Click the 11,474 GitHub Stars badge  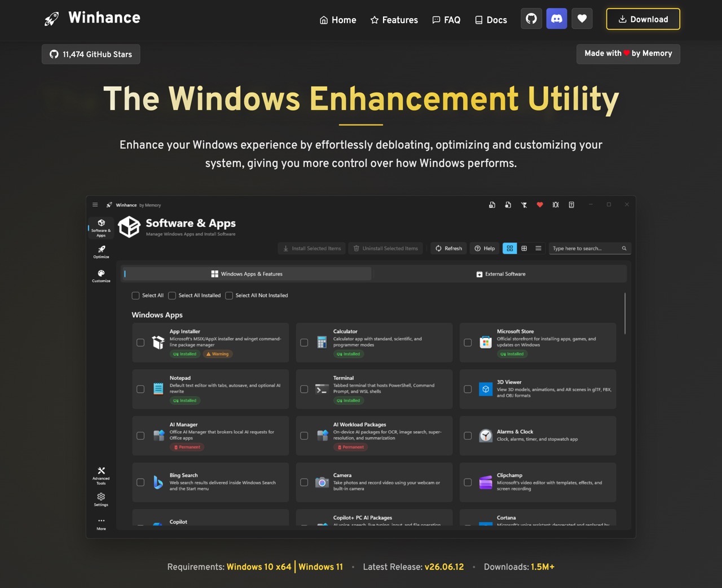91,54
